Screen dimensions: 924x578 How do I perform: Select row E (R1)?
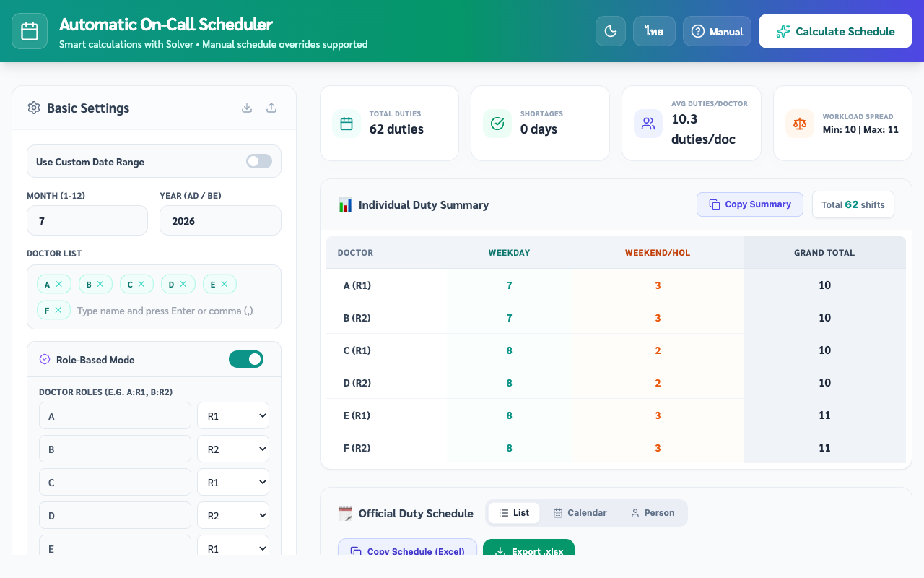(616, 415)
